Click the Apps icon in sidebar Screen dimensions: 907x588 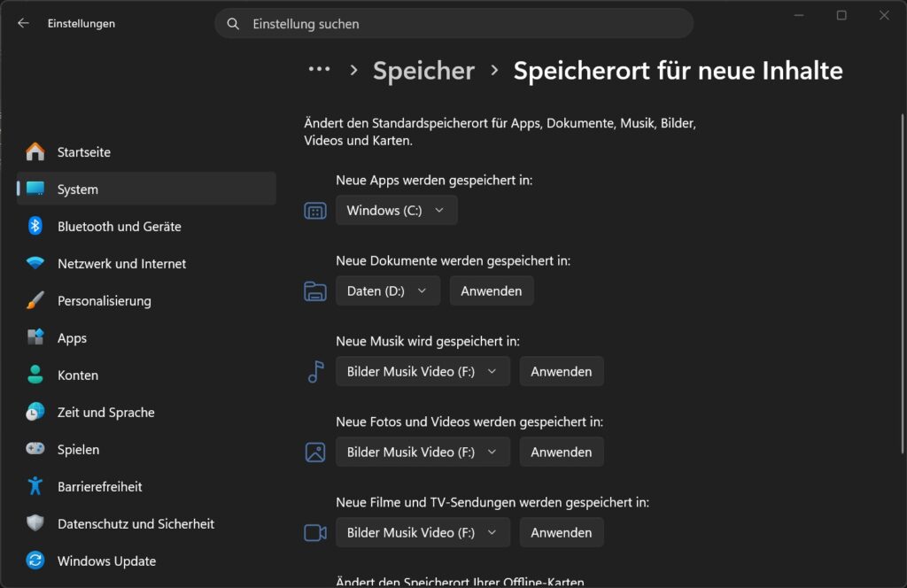35,337
